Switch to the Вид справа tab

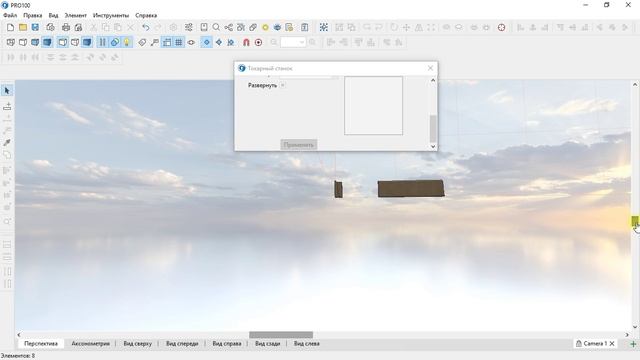click(227, 344)
